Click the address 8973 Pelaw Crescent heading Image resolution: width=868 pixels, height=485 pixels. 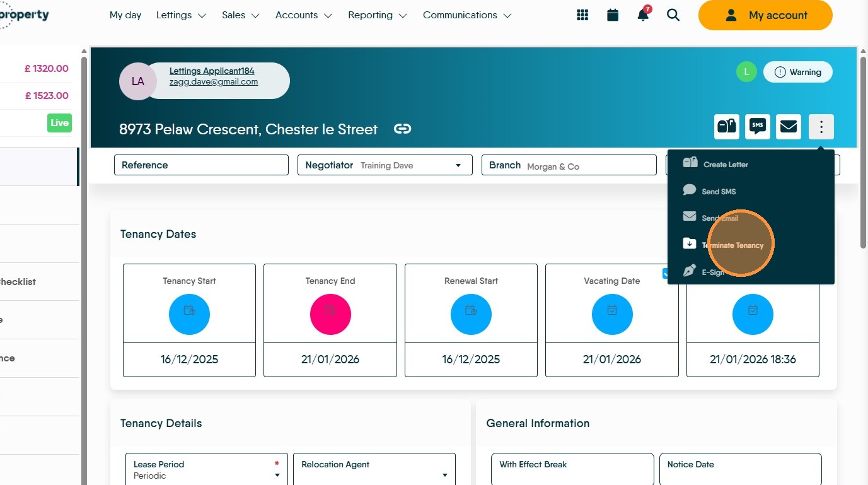(x=248, y=129)
